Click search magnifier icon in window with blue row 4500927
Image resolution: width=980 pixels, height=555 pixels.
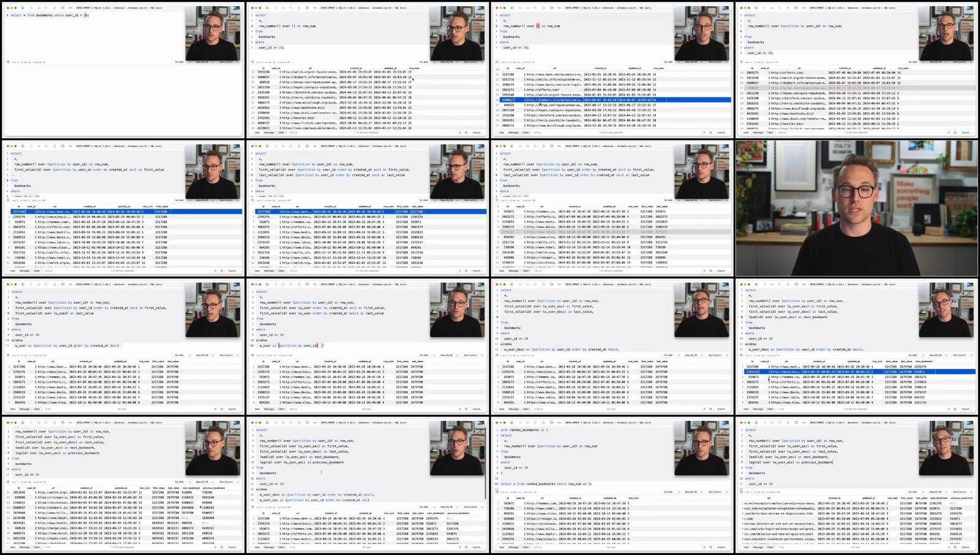click(x=710, y=132)
